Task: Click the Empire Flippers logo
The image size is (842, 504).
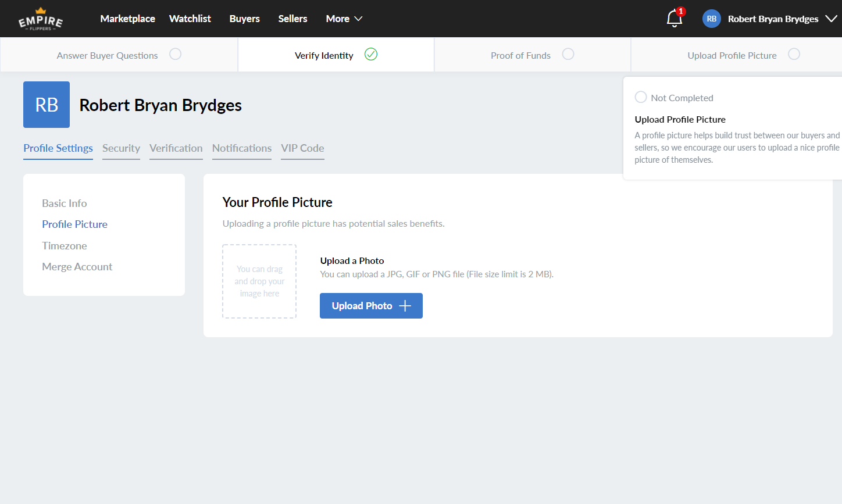Action: tap(41, 19)
